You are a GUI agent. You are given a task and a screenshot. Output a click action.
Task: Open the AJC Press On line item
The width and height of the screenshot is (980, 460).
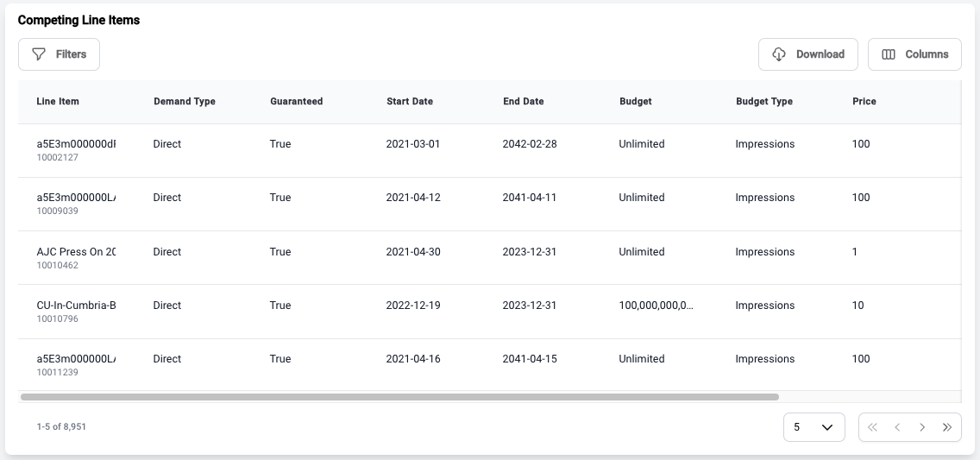76,252
